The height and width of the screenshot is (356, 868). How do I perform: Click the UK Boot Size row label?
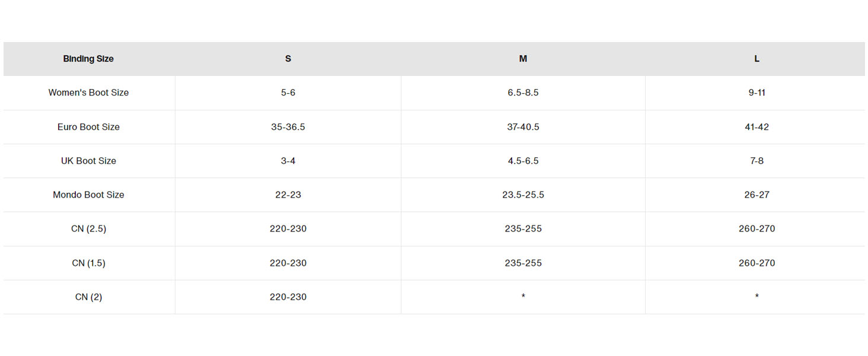tap(88, 161)
